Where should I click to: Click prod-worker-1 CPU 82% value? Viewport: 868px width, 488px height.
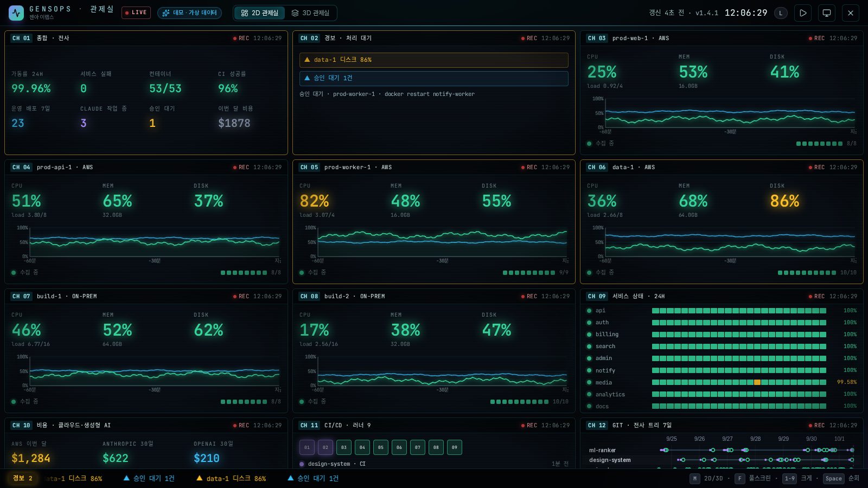click(x=314, y=201)
